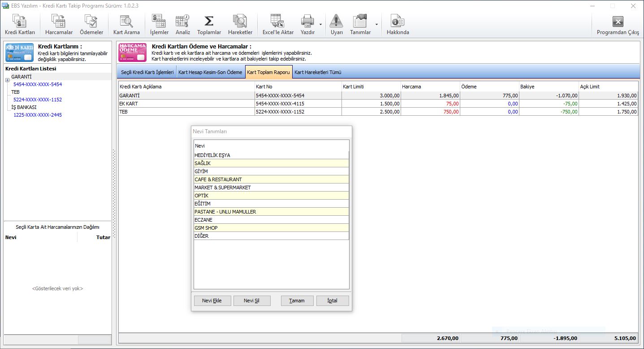Select PASTANE - UNLU MAMULLER row
The image size is (644, 349).
pos(271,212)
